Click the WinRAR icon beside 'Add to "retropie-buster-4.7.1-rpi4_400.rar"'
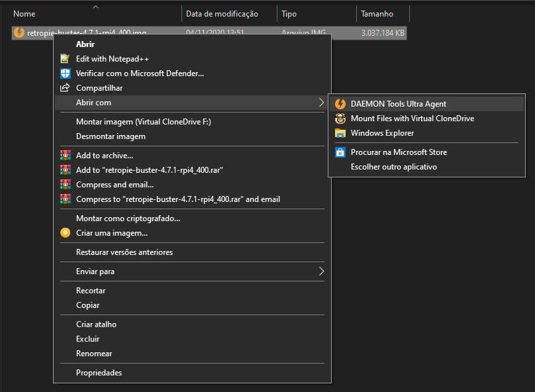The width and height of the screenshot is (535, 392). (x=65, y=170)
